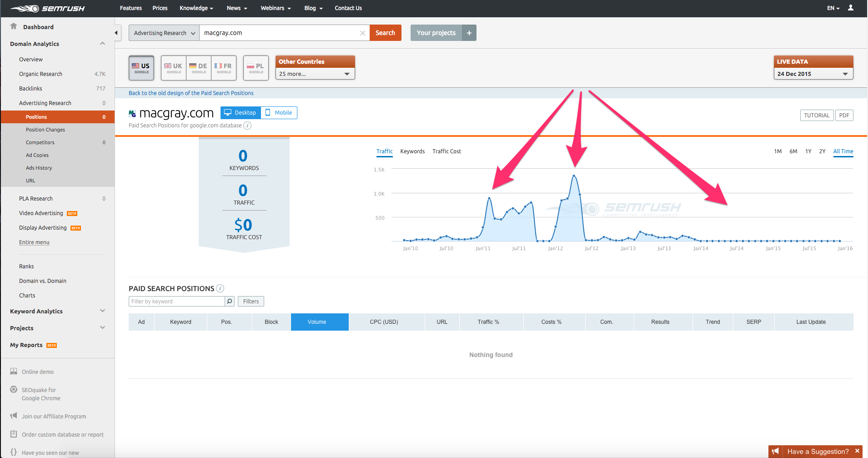Click the Dashboard home icon
The image size is (868, 458).
14,26
